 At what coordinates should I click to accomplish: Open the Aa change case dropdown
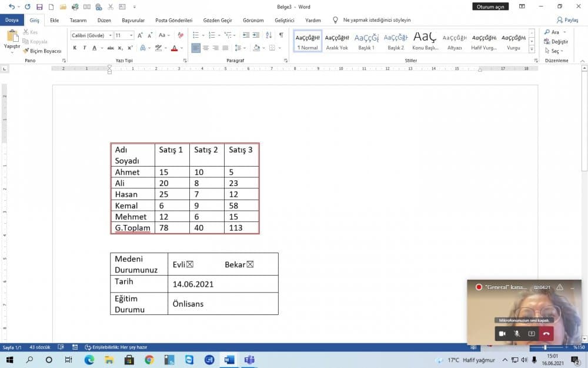(x=164, y=35)
